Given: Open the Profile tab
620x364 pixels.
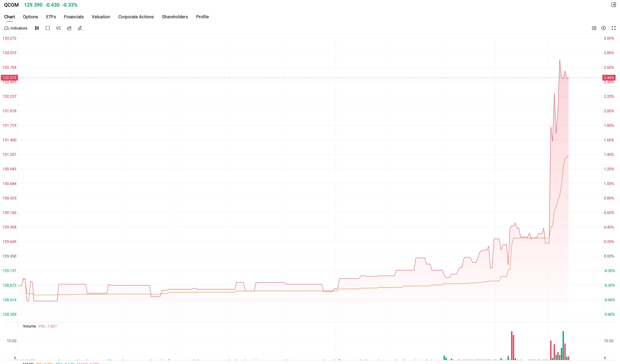Looking at the screenshot, I should [x=203, y=17].
